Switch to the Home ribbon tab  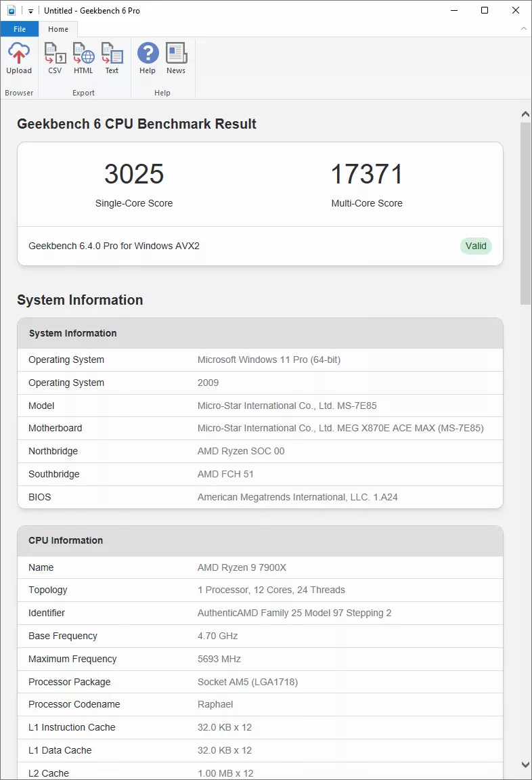(x=58, y=29)
